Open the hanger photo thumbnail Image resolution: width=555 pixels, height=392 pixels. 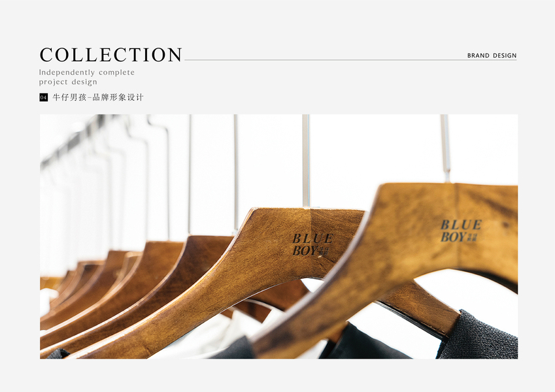coord(278,237)
